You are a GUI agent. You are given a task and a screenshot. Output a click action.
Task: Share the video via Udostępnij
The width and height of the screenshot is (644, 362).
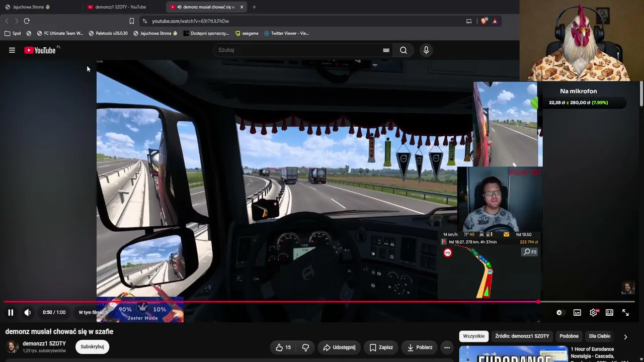click(x=339, y=347)
